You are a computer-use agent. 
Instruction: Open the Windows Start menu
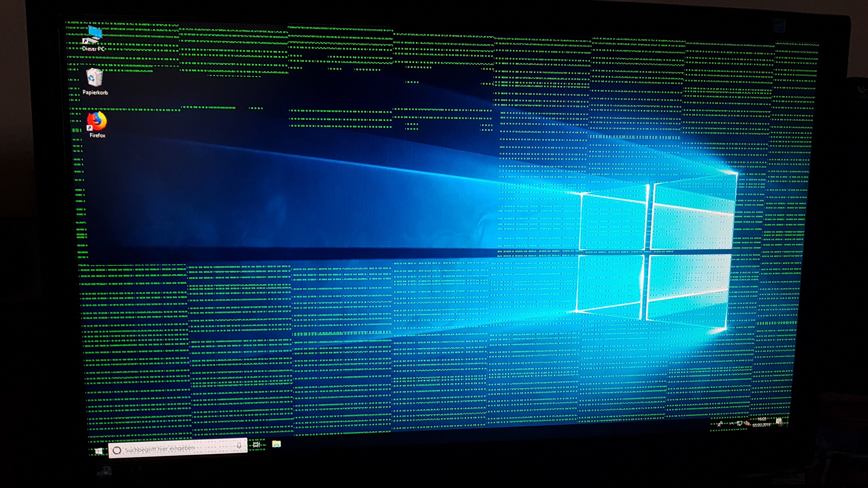[99, 451]
